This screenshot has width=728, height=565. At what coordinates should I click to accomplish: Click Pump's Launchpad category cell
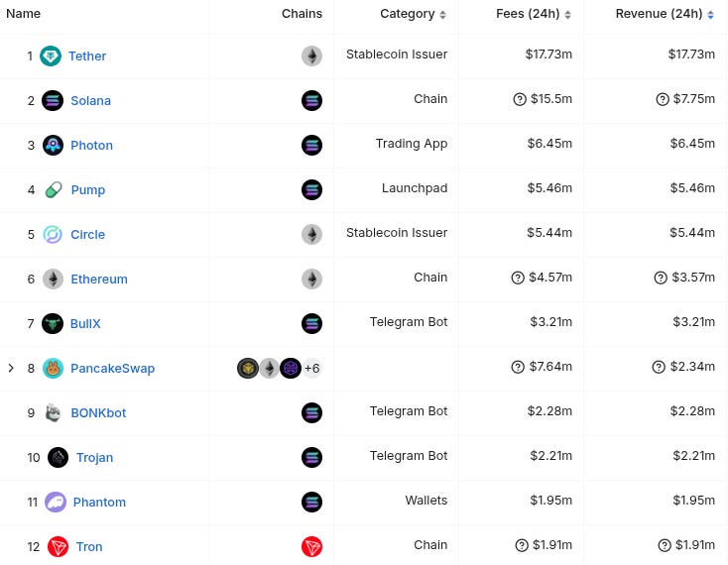click(x=415, y=188)
